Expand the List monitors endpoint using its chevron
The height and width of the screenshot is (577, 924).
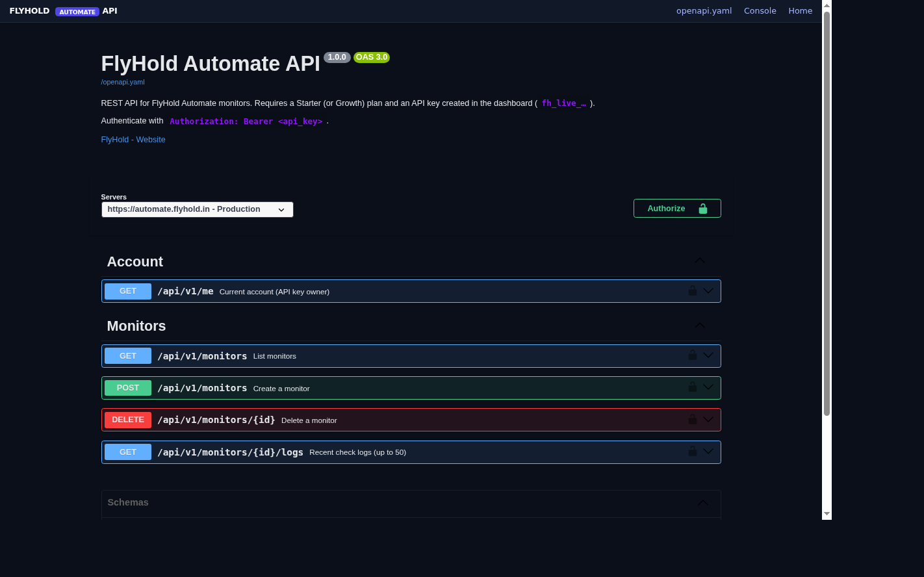708,355
